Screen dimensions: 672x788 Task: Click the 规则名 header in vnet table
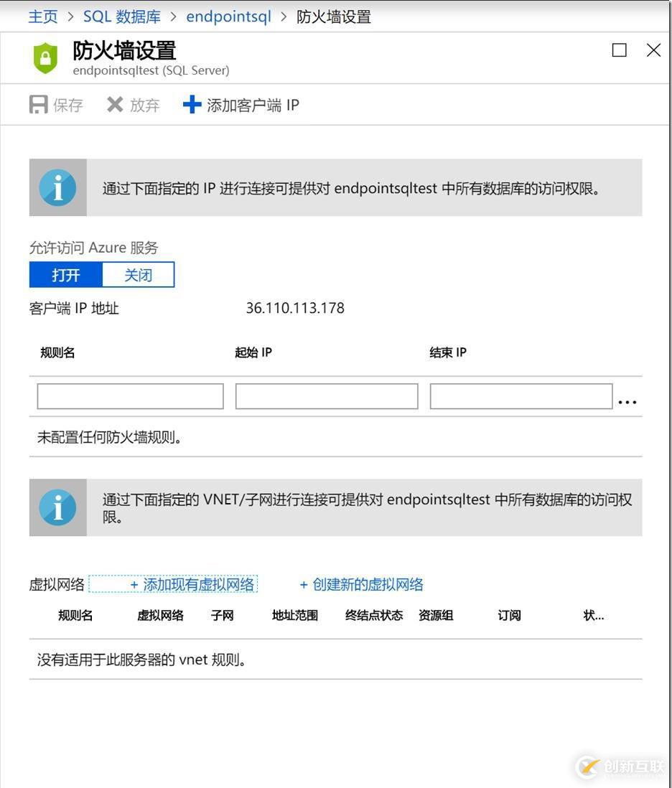75,615
